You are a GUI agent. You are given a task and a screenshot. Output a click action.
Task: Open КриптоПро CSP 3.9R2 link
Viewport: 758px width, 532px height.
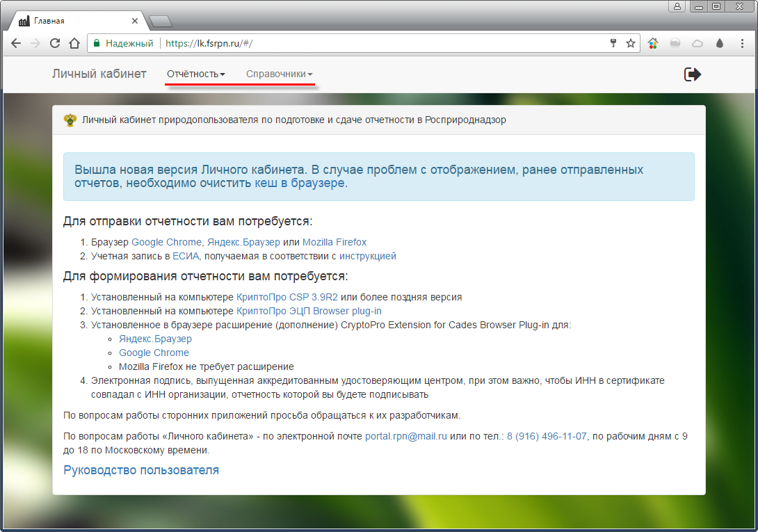click(287, 297)
